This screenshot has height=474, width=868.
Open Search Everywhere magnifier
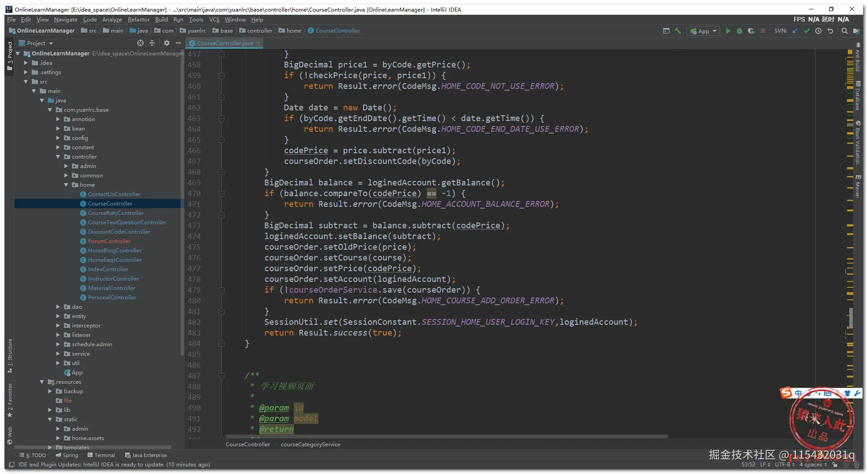(x=844, y=31)
